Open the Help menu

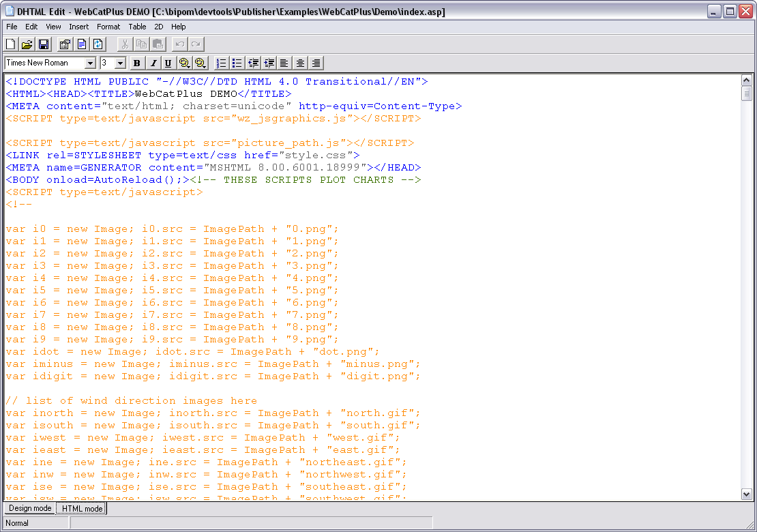coord(178,27)
